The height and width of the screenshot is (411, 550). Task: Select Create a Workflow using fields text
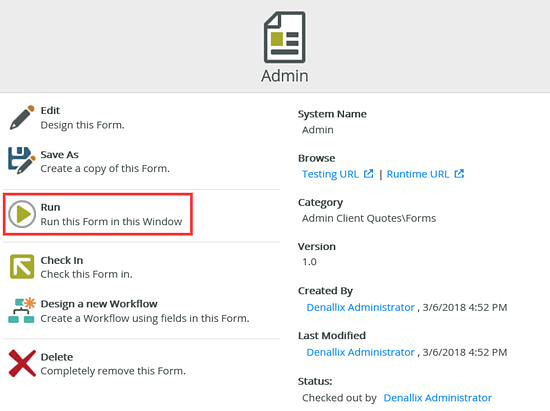click(x=145, y=318)
